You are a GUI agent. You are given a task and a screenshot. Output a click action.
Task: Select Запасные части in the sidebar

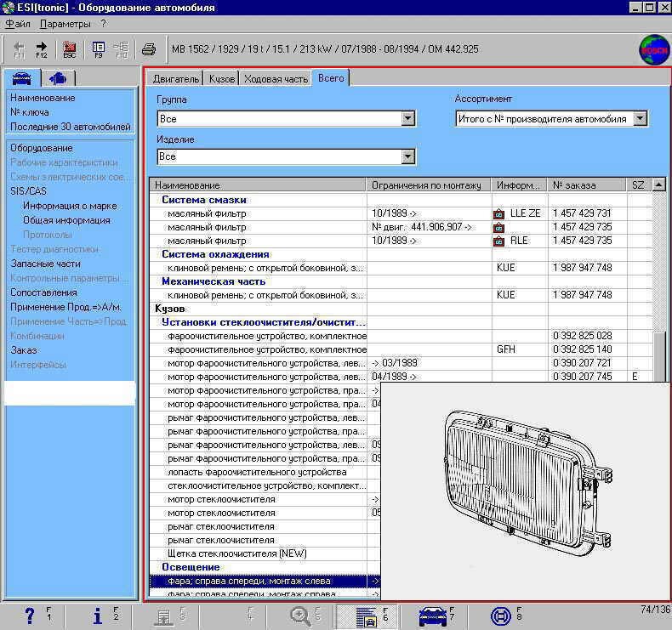pos(45,264)
